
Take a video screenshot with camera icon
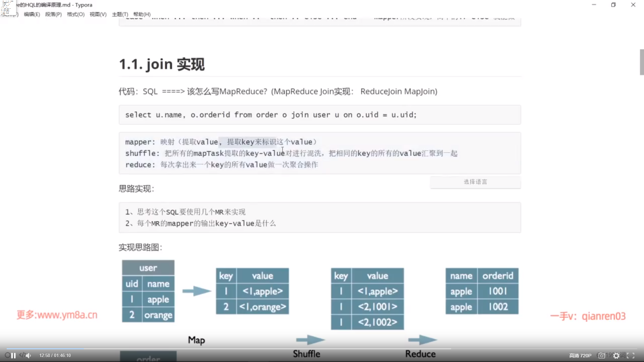coord(602,356)
